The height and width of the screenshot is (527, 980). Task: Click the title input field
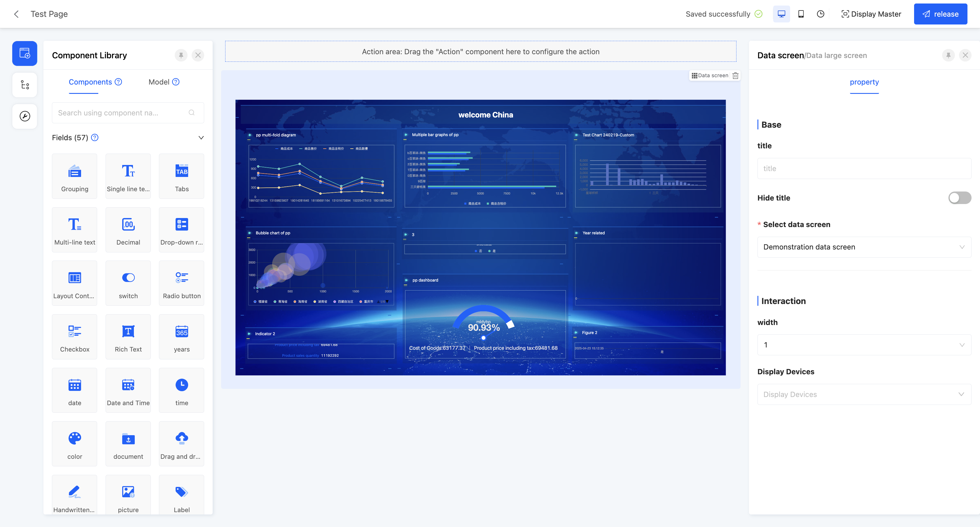pos(864,168)
